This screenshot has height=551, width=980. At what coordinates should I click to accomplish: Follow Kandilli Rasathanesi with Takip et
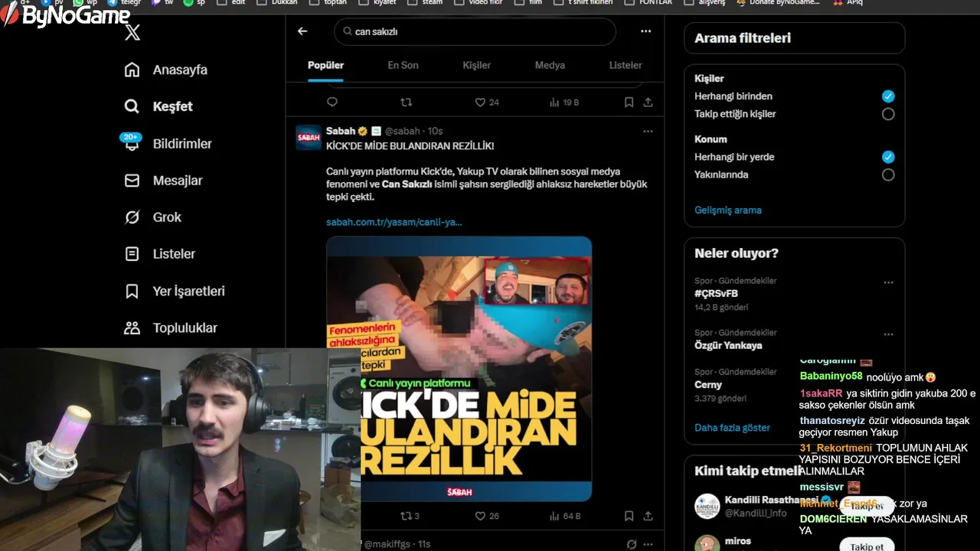click(x=867, y=506)
